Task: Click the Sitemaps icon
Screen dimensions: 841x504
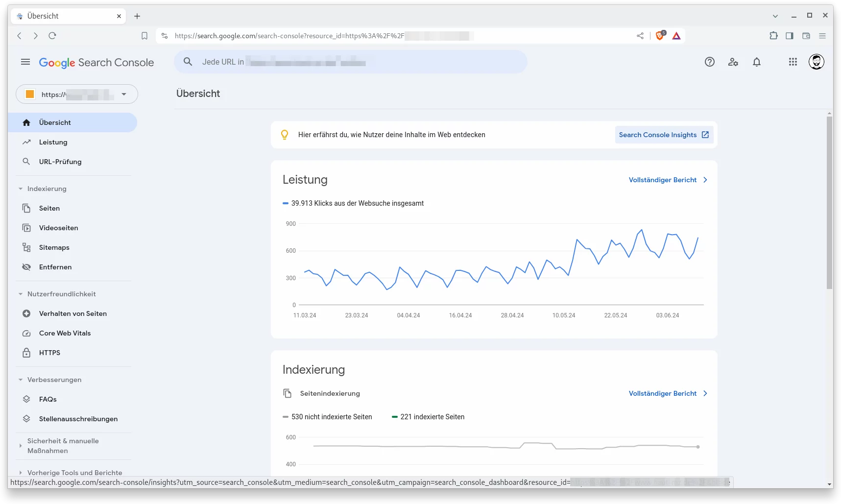Action: pos(26,247)
